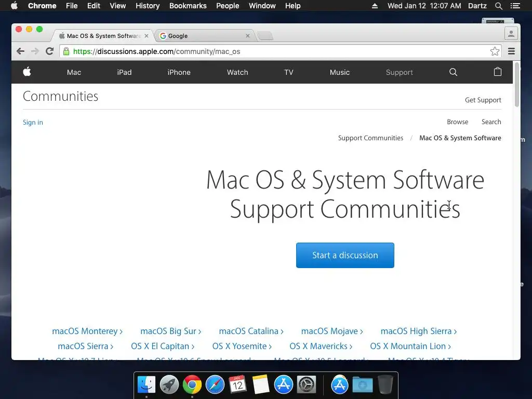Open the Get Support link
The width and height of the screenshot is (532, 399).
(483, 100)
